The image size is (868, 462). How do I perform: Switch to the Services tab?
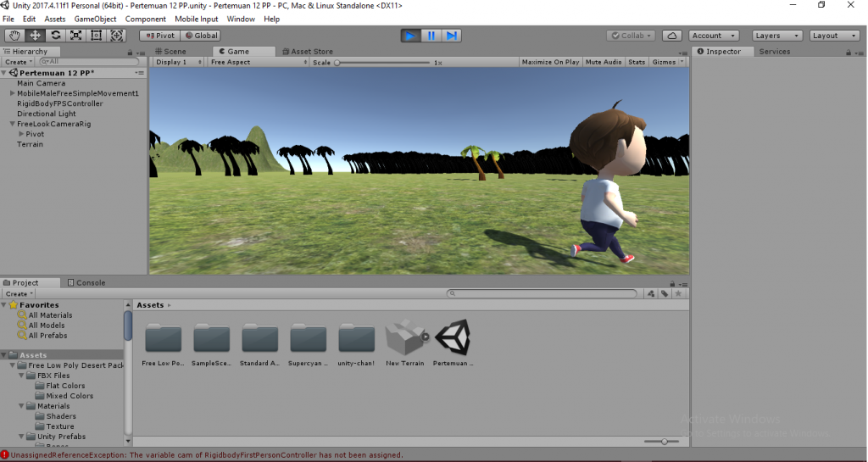[x=775, y=52]
